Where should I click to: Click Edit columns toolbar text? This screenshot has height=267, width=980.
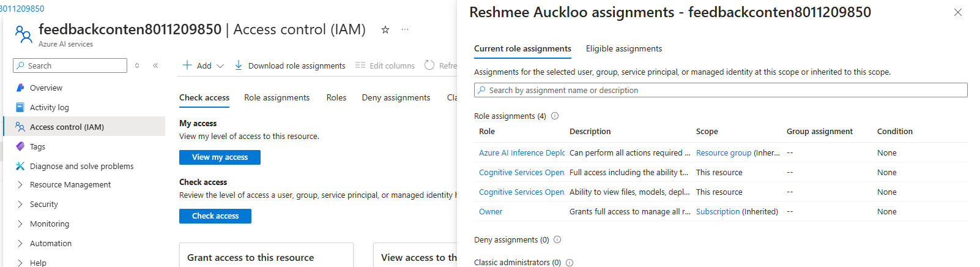(392, 66)
